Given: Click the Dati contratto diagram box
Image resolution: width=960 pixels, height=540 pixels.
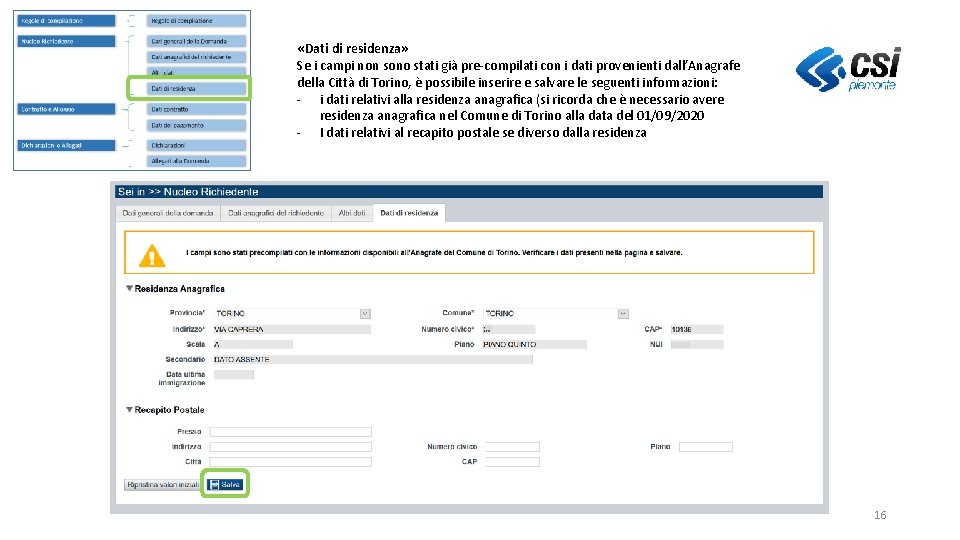Looking at the screenshot, I should tap(196, 109).
